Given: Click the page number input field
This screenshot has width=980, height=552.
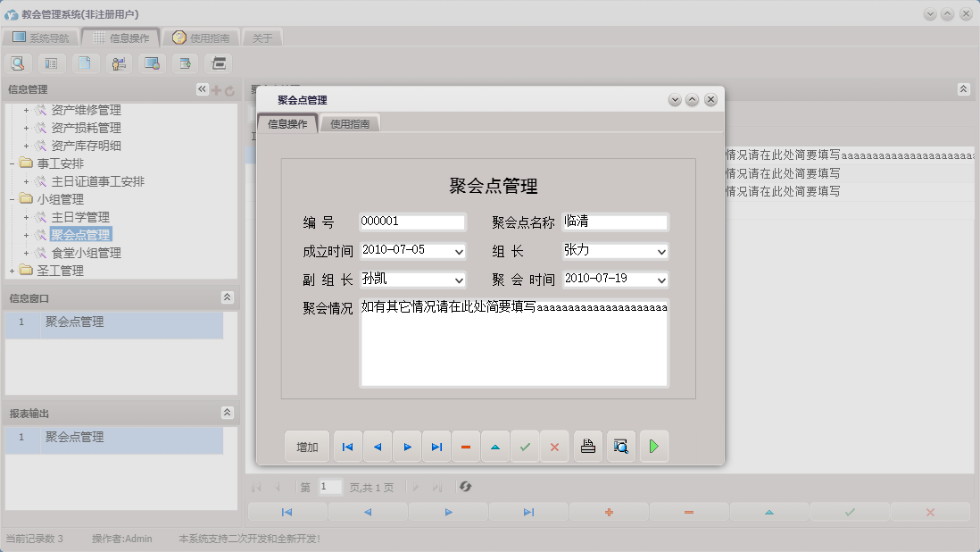Looking at the screenshot, I should 328,487.
